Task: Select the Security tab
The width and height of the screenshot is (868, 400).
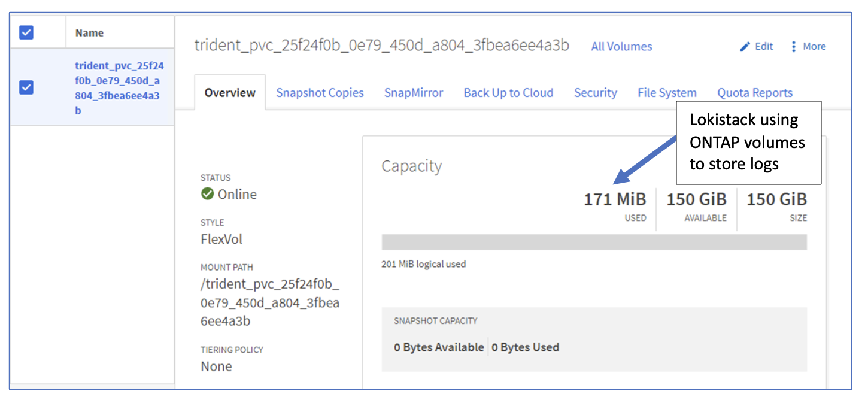Action: [x=595, y=93]
